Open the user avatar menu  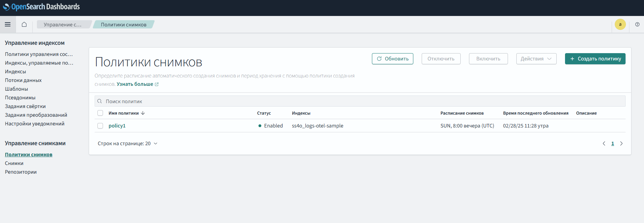click(620, 24)
